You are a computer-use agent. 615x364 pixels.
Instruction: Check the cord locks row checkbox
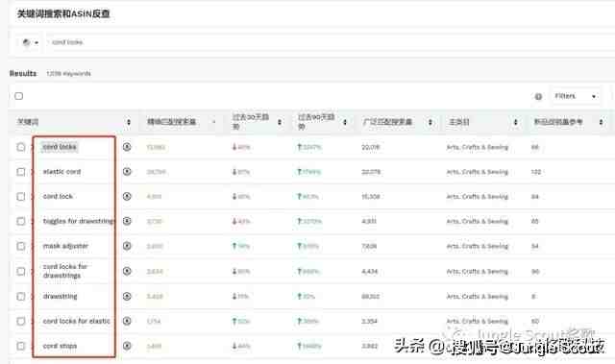pos(21,147)
